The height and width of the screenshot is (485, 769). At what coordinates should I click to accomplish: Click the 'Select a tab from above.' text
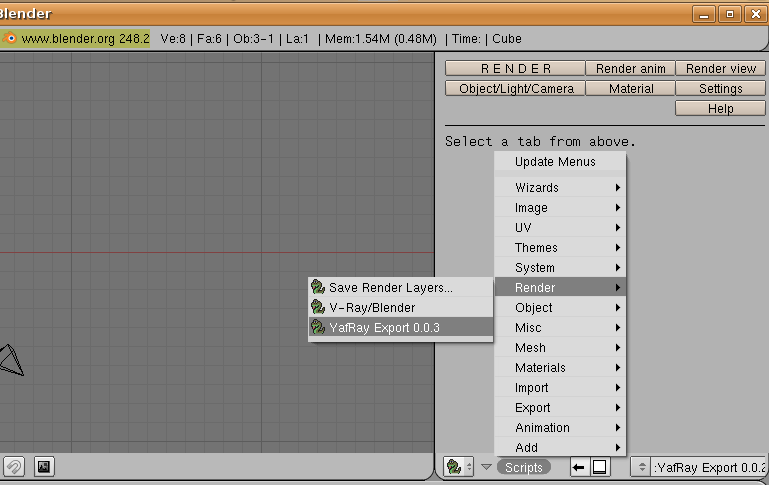click(x=540, y=142)
